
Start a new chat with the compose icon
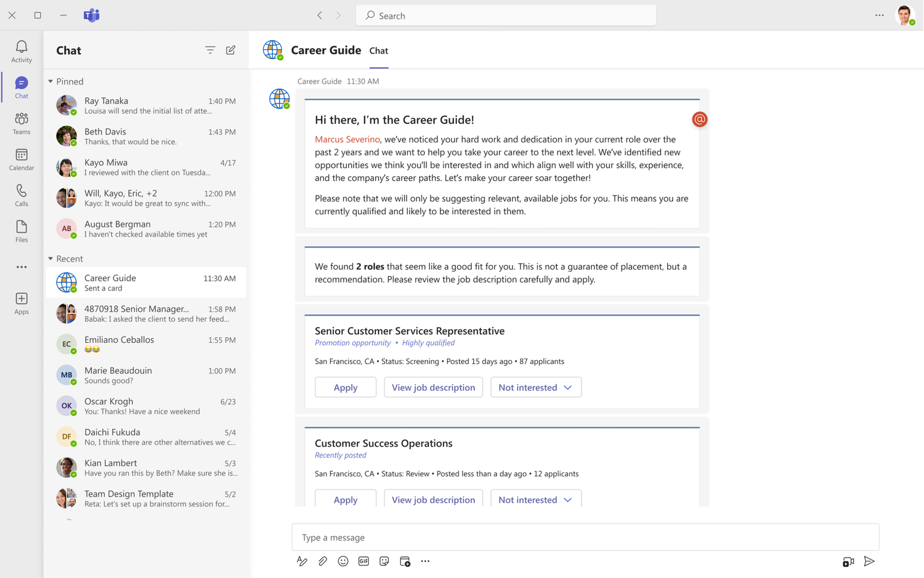230,50
